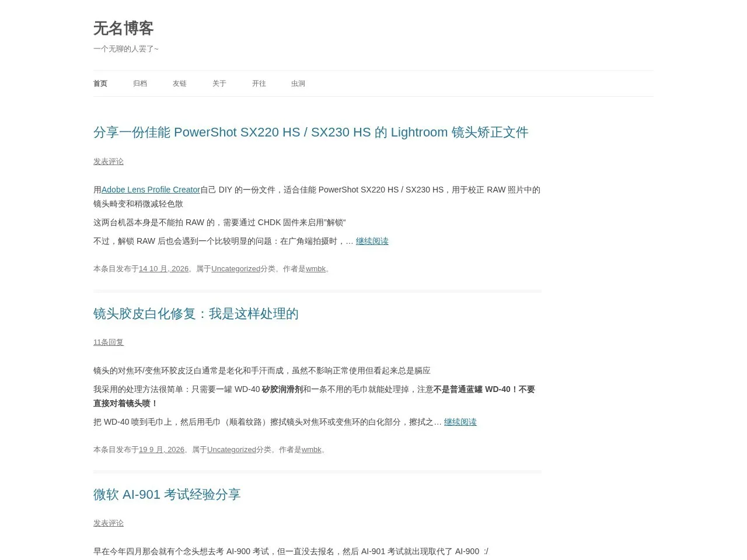Open Uncategorized category of the PowerShot post

tap(236, 269)
